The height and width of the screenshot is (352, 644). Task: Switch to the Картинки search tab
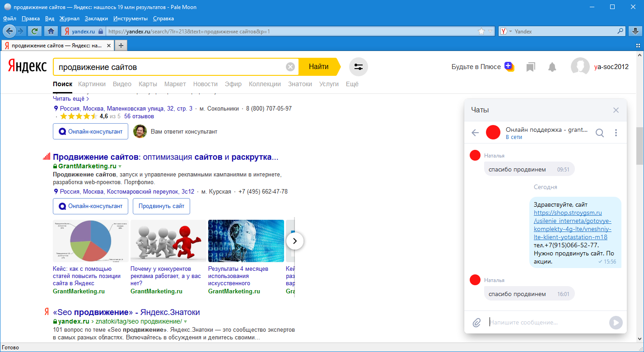pos(92,84)
